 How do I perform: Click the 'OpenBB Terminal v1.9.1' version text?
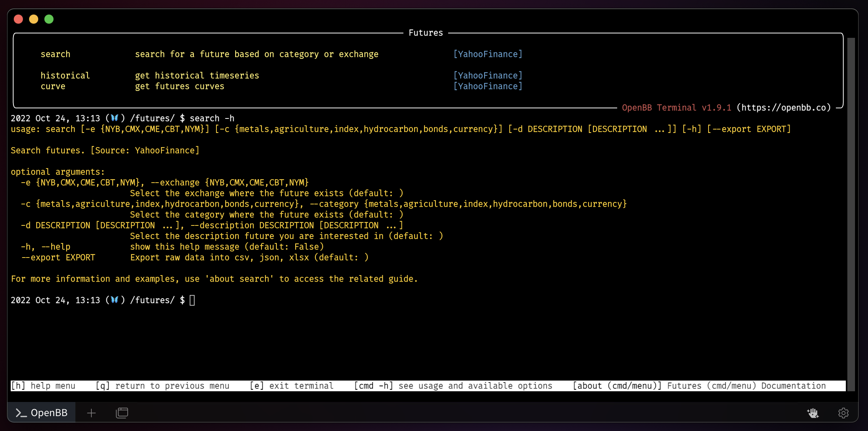pyautogui.click(x=676, y=108)
